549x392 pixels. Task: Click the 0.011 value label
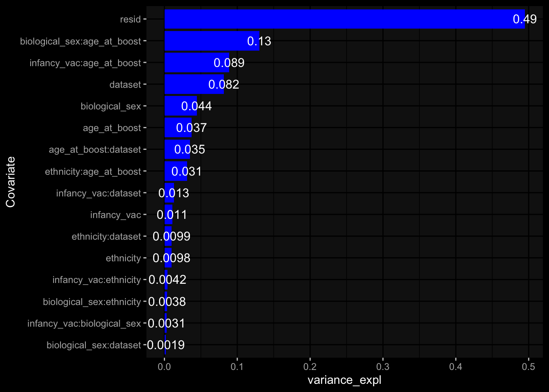(x=172, y=215)
